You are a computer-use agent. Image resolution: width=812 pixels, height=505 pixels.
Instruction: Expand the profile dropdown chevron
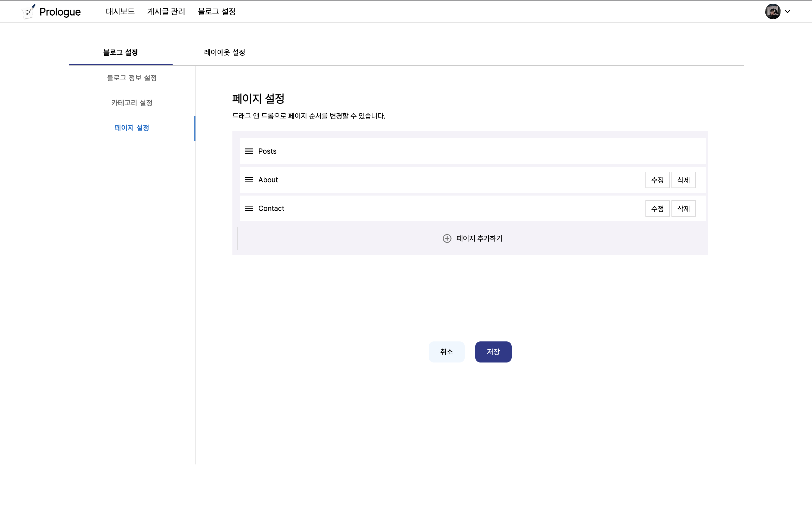pyautogui.click(x=787, y=11)
